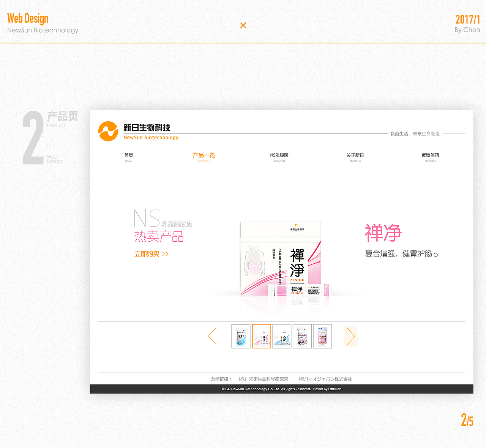This screenshot has height=448, width=486.
Task: Click the orange X at the top center
Action: point(243,25)
